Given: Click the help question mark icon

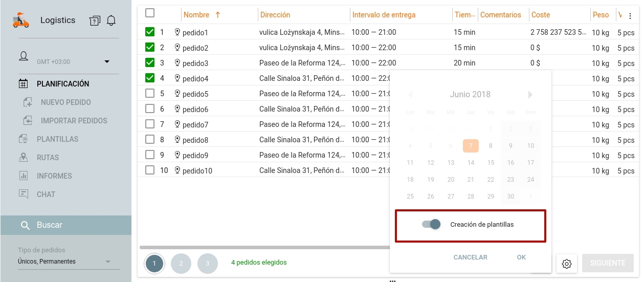Looking at the screenshot, I should tap(95, 20).
